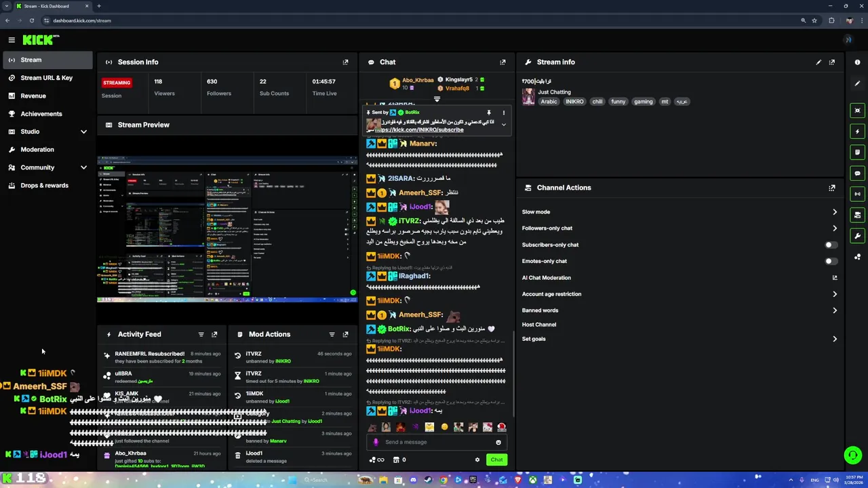Screen dimensions: 868x488
Task: Click the Arabic stream tag
Action: (549, 102)
